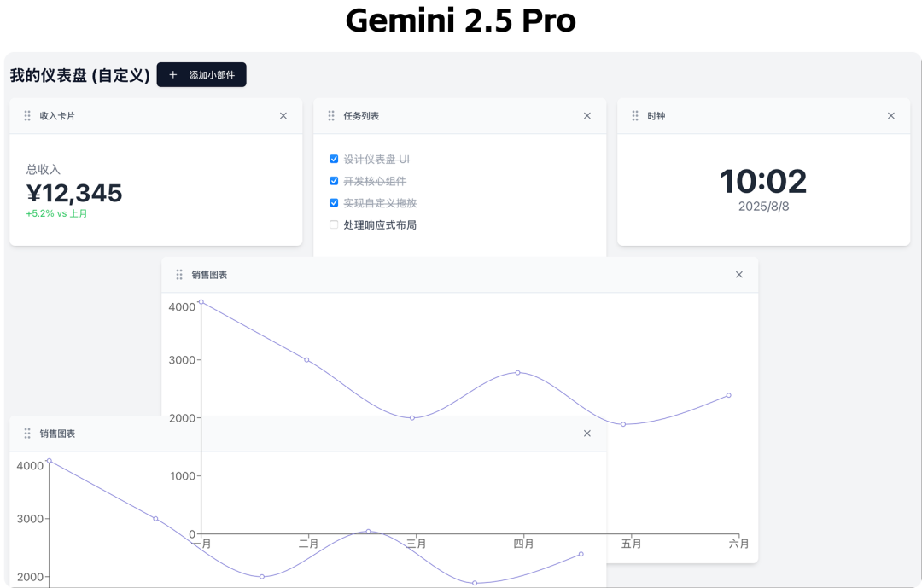922x588 pixels.
Task: Click drag handle icon of 收入卡片 widget
Action: click(27, 116)
